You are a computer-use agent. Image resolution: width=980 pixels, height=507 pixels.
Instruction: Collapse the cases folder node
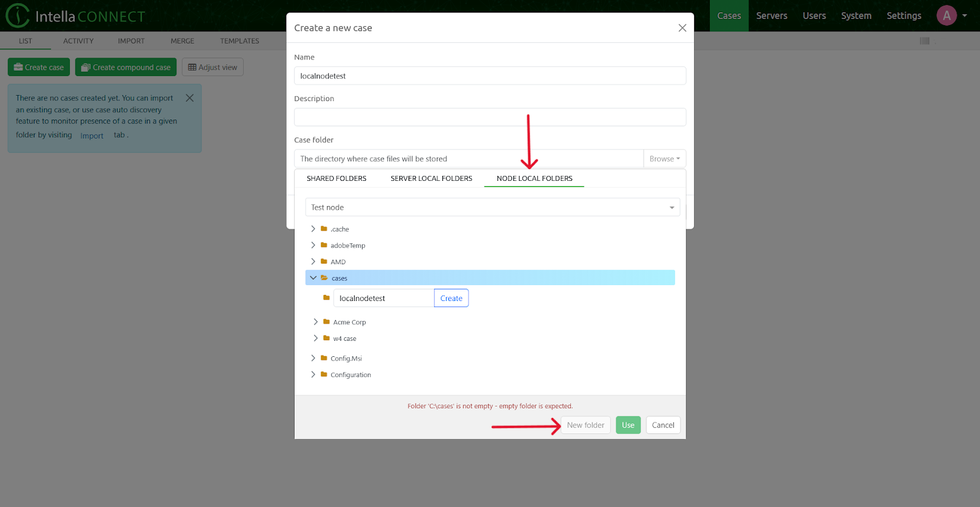click(313, 278)
